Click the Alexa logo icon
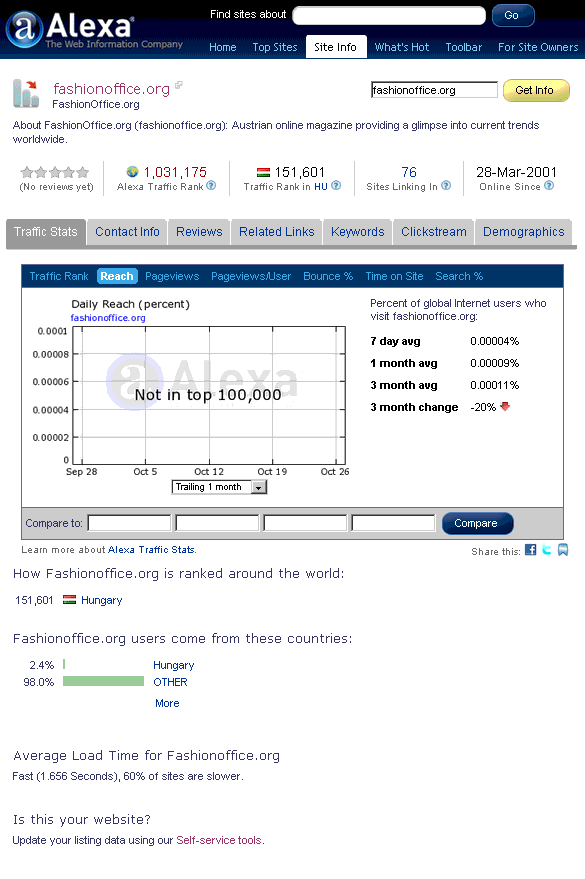Viewport: 585px width, 879px height. pos(25,29)
